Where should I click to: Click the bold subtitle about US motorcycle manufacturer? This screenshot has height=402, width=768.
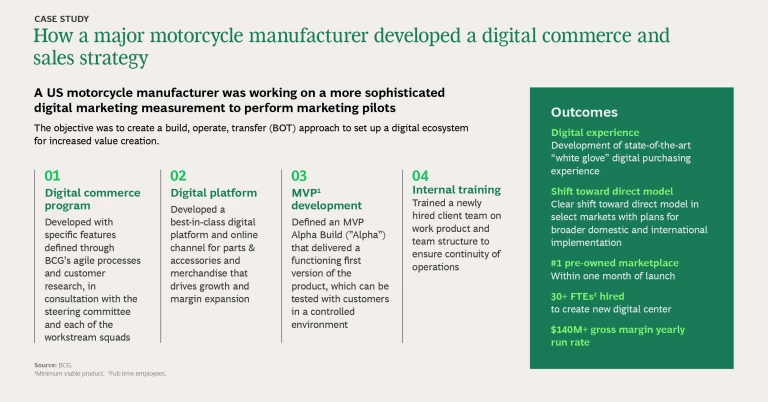pos(239,100)
